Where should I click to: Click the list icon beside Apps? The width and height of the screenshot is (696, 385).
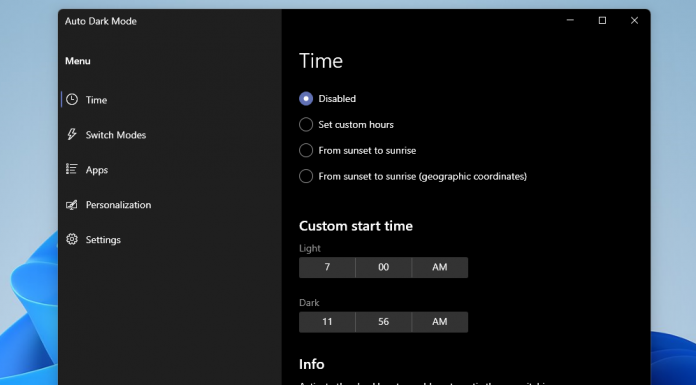point(71,169)
